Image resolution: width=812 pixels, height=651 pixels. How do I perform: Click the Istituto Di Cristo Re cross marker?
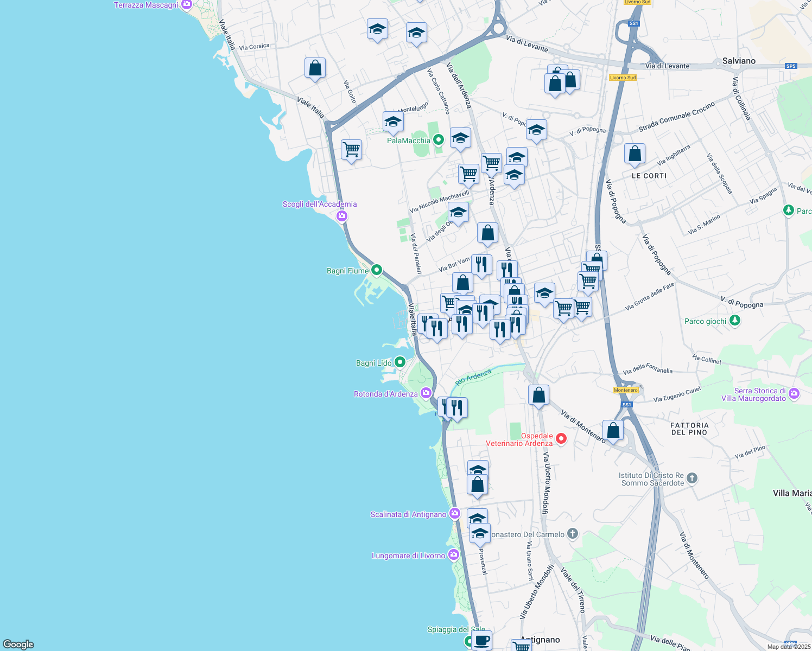pos(692,478)
